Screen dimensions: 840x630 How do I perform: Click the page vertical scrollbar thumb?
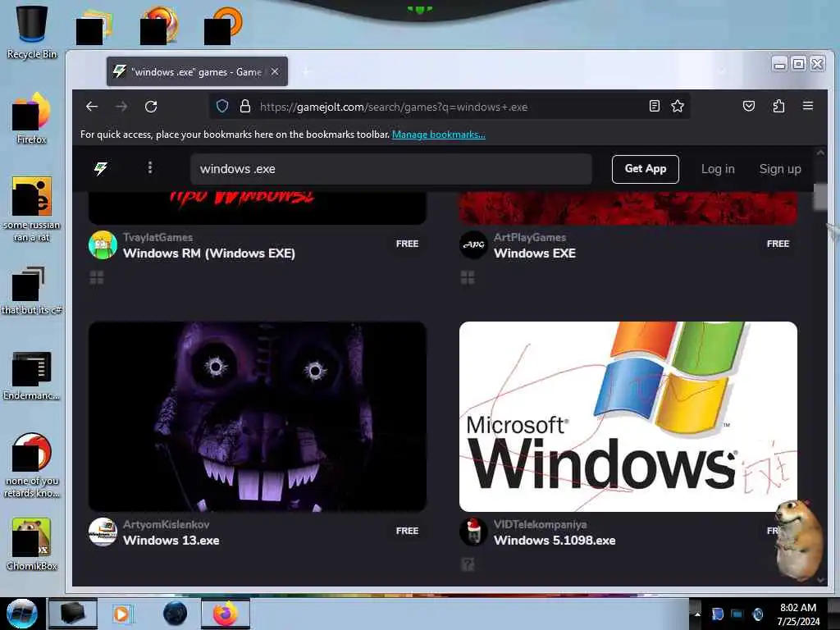coord(820,197)
